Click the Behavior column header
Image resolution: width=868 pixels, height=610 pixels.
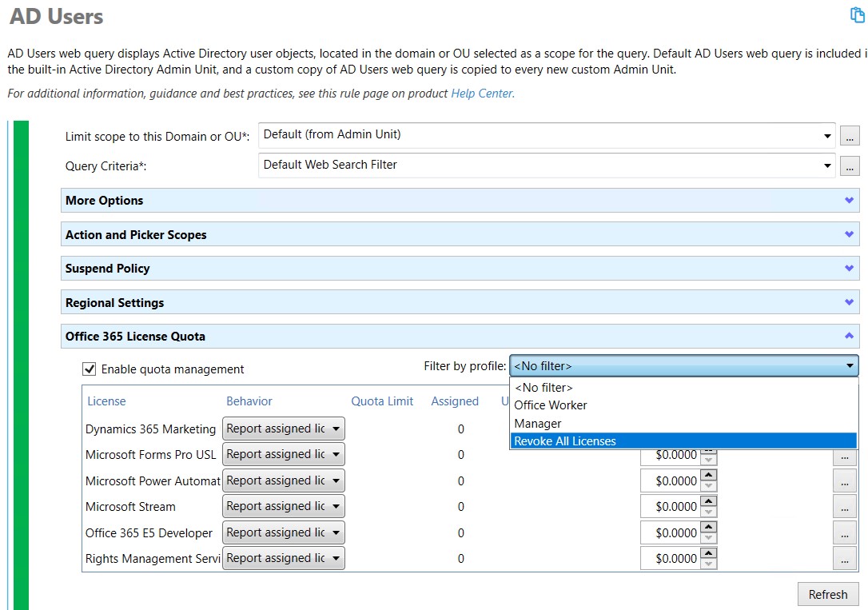(x=249, y=401)
